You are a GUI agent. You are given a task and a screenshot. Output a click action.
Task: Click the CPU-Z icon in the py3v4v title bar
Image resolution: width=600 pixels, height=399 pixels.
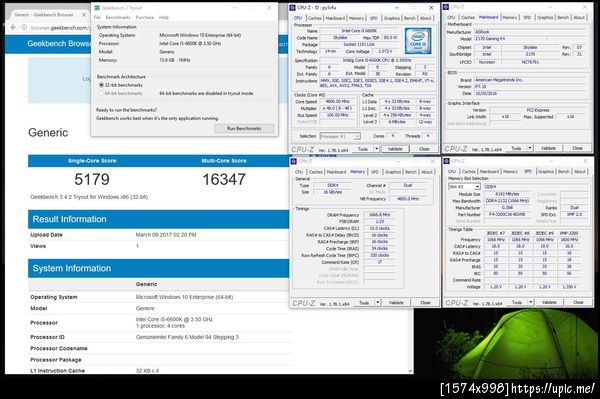tap(293, 8)
